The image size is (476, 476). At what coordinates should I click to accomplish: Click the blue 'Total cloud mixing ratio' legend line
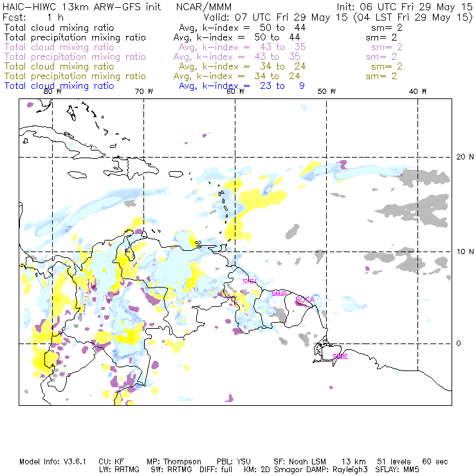[154, 86]
